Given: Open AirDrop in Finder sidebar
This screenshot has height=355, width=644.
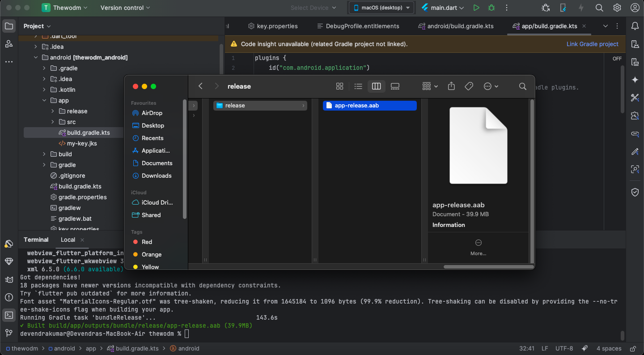Looking at the screenshot, I should click(x=152, y=113).
